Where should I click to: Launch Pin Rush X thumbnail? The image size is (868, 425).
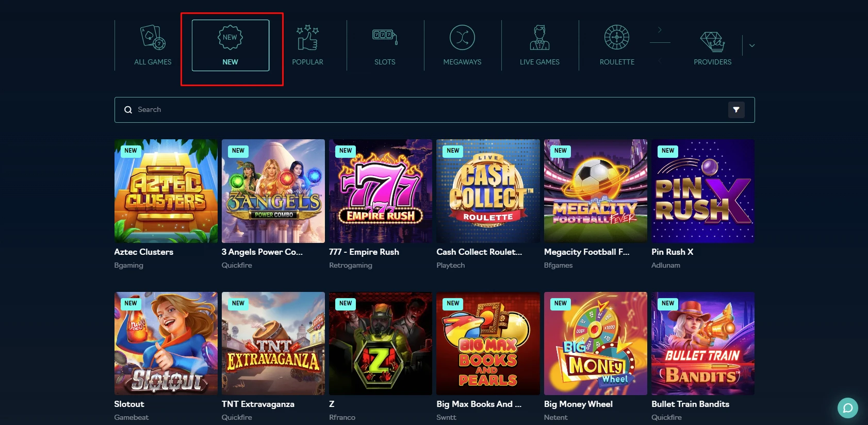(703, 191)
